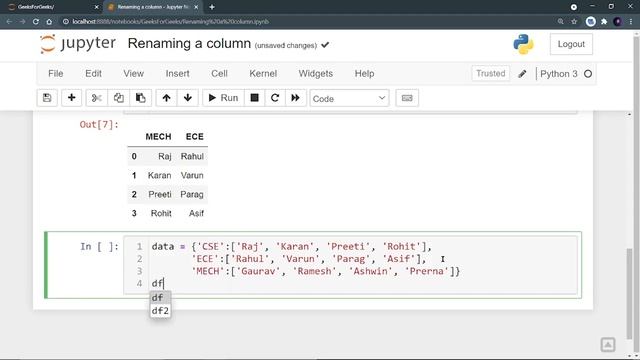Open the File menu
Image resolution: width=640 pixels, height=360 pixels.
pos(56,73)
